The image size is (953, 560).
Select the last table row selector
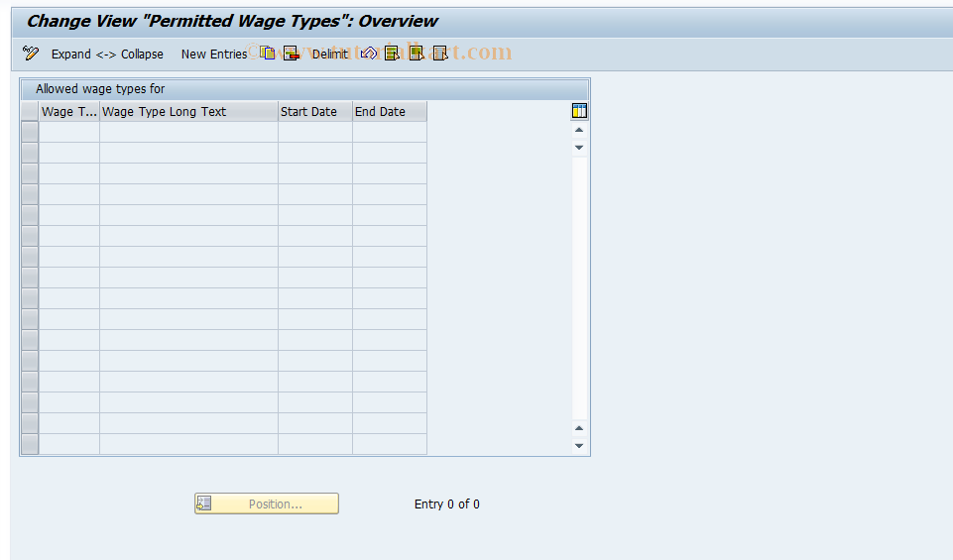point(30,444)
